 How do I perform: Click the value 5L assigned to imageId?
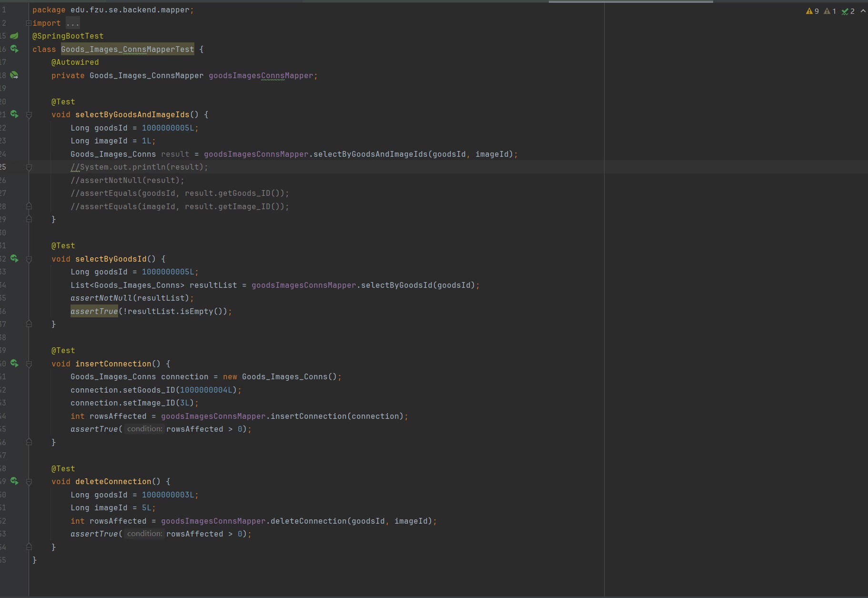point(146,508)
